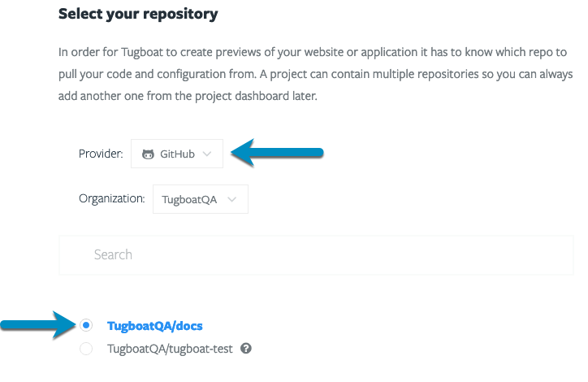The height and width of the screenshot is (382, 588).
Task: Click the TugboatQA text in the organization box
Action: [189, 200]
